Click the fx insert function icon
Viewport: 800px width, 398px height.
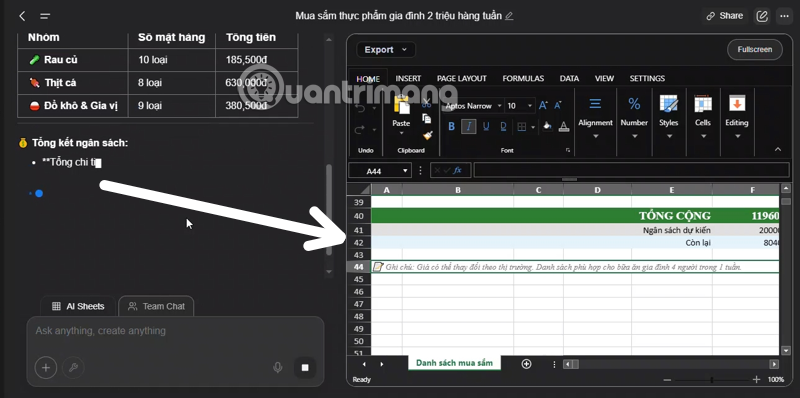pyautogui.click(x=458, y=170)
